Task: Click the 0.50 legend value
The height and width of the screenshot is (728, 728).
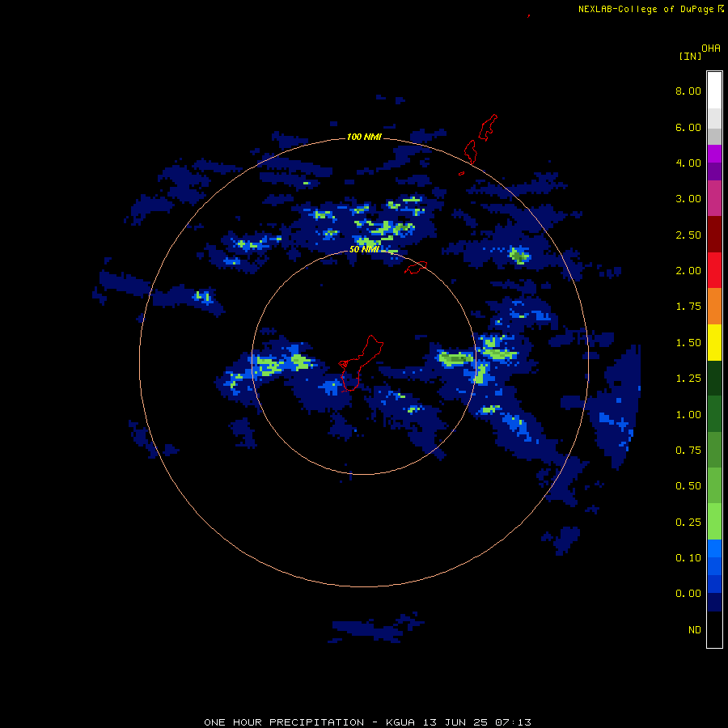Action: 688,486
